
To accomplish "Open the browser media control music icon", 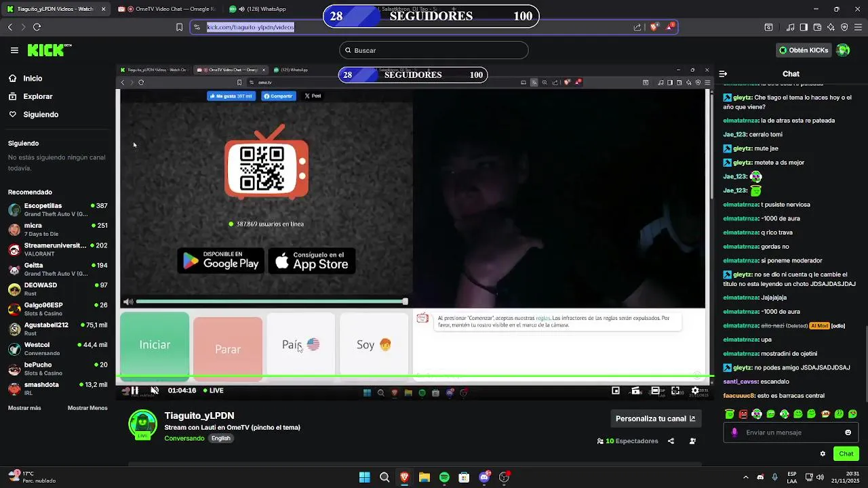I will (x=790, y=27).
